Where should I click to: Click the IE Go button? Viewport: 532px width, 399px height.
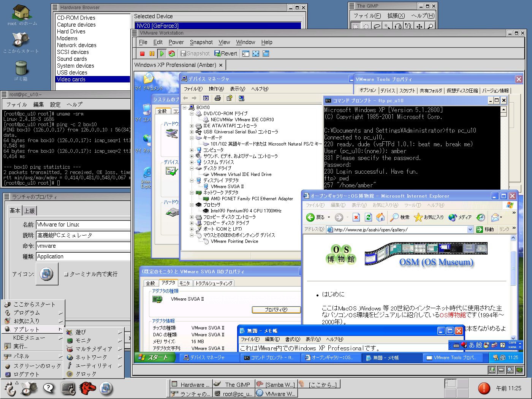pos(485,230)
